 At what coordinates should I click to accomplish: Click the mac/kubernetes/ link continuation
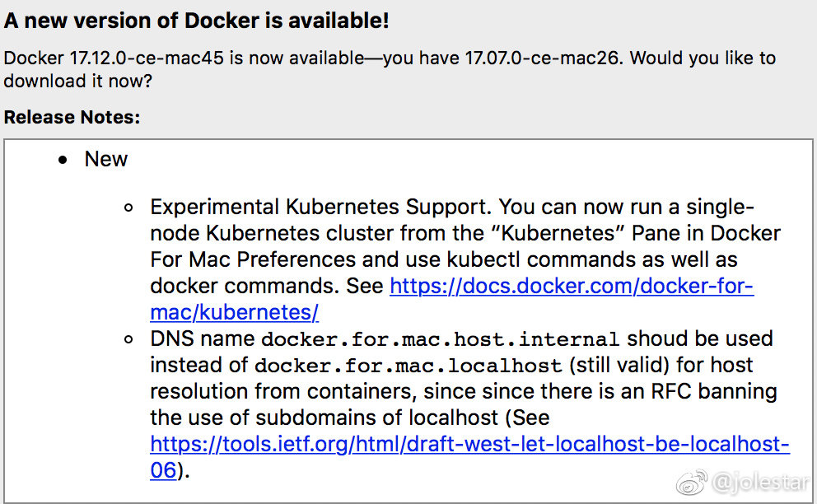pos(235,312)
